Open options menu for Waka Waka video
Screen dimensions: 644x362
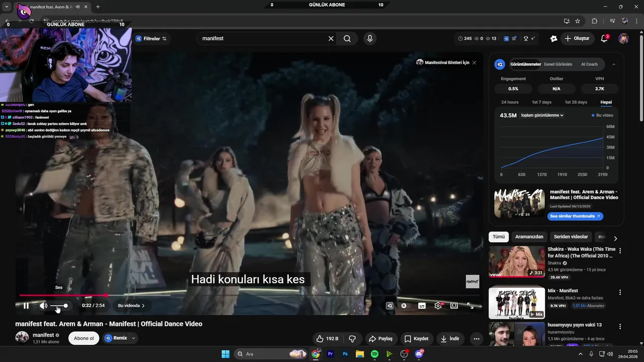pos(620,250)
